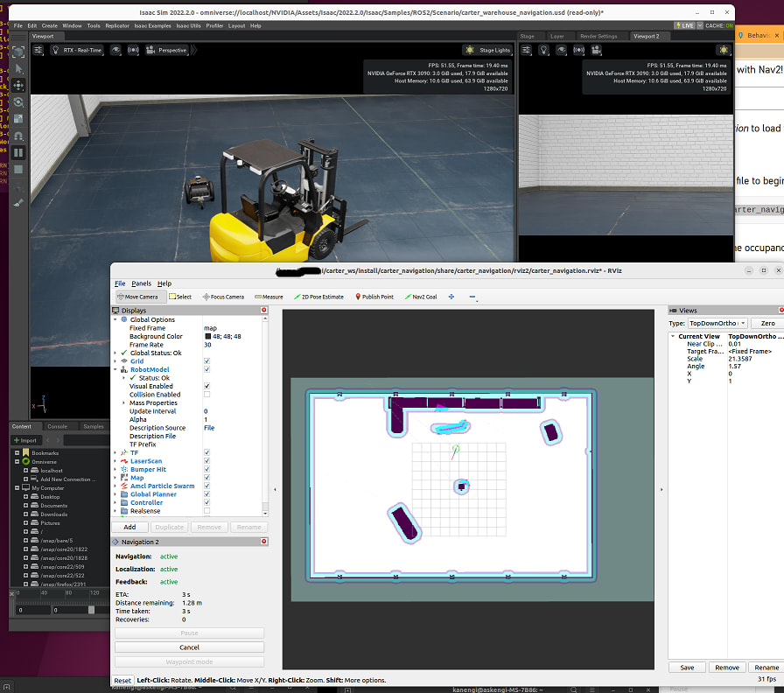Open the Isaac Utils menu
The width and height of the screenshot is (784, 693).
[188, 25]
